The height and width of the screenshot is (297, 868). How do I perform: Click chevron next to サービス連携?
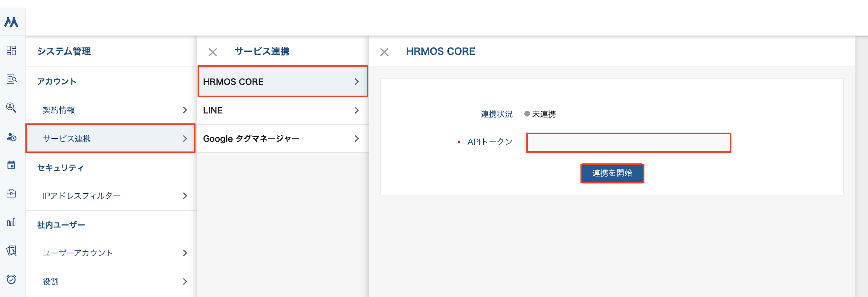point(185,138)
